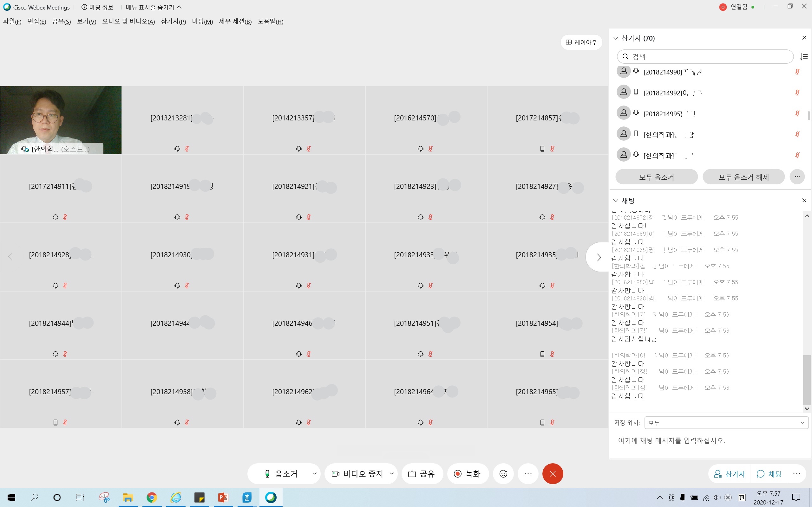812x507 pixels.
Task: Click the 공유 share button
Action: [422, 473]
